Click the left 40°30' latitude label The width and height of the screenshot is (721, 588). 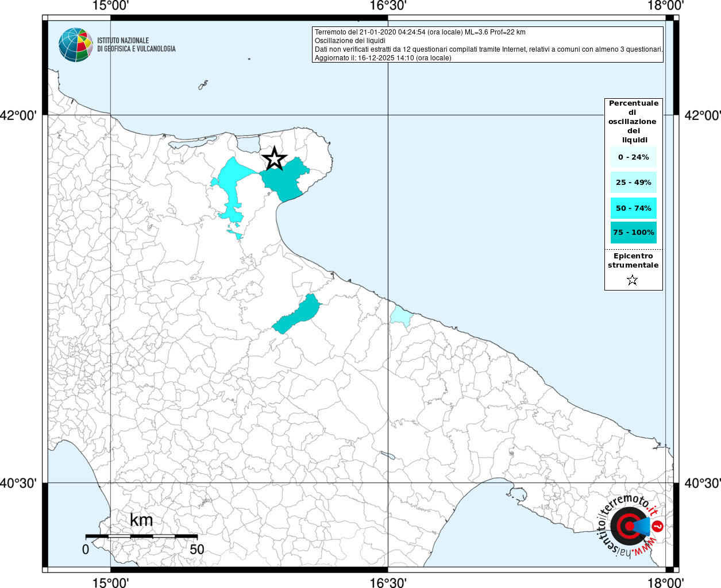(18, 483)
